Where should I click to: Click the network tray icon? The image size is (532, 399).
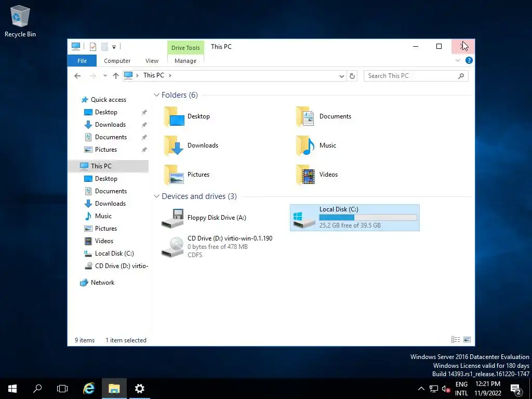point(434,389)
